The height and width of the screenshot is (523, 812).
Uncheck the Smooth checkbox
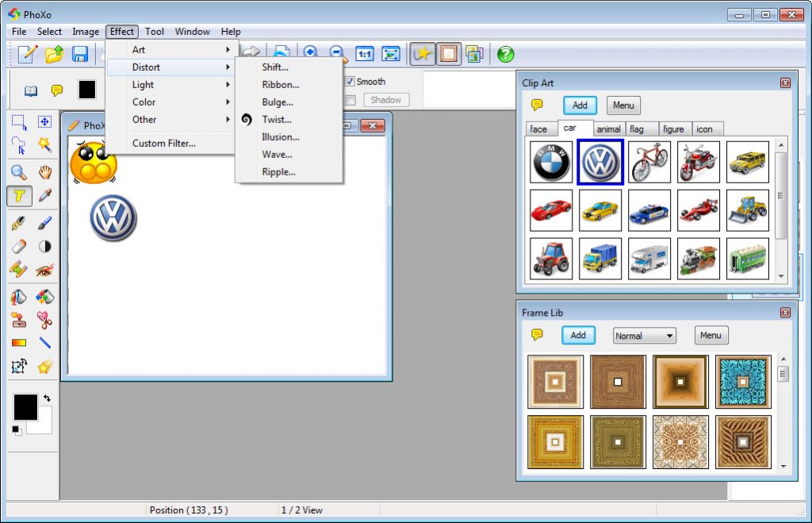click(x=350, y=82)
